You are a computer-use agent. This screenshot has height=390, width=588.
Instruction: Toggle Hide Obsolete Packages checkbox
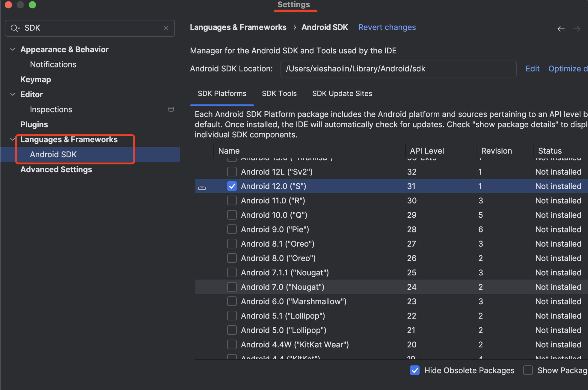pyautogui.click(x=415, y=370)
